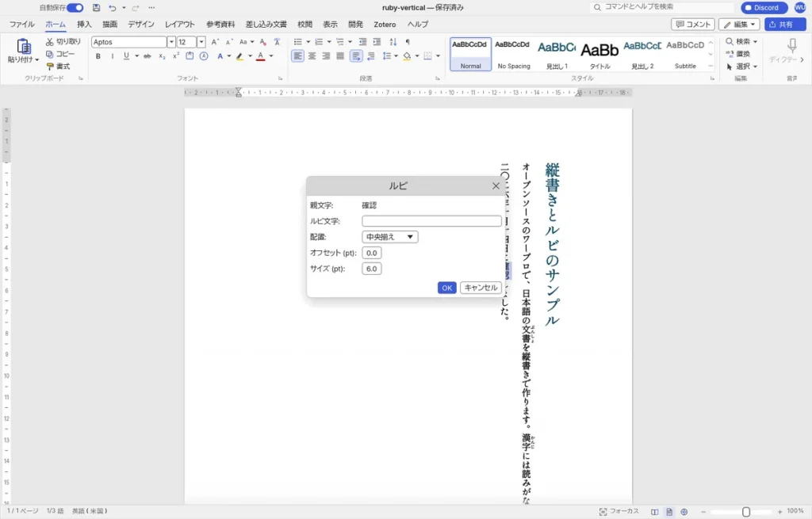
Task: Click the Paste clipboard icon
Action: 23,47
